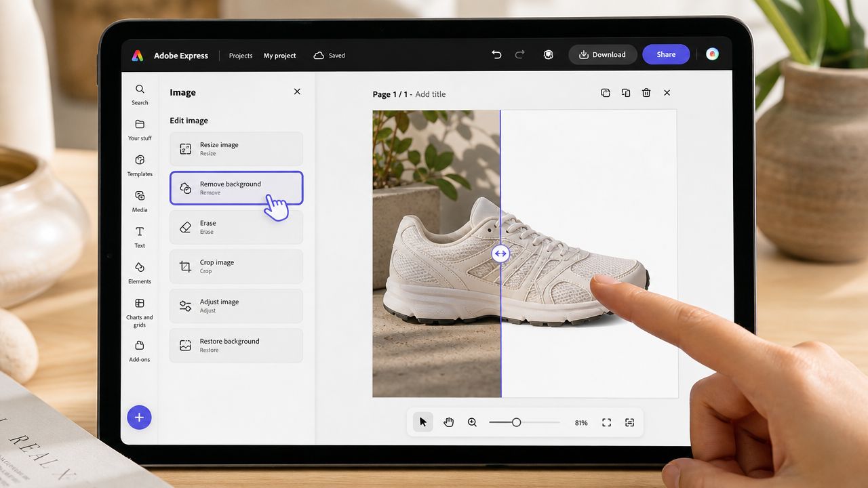Open Charts and grids section
The image size is (868, 488).
[140, 312]
